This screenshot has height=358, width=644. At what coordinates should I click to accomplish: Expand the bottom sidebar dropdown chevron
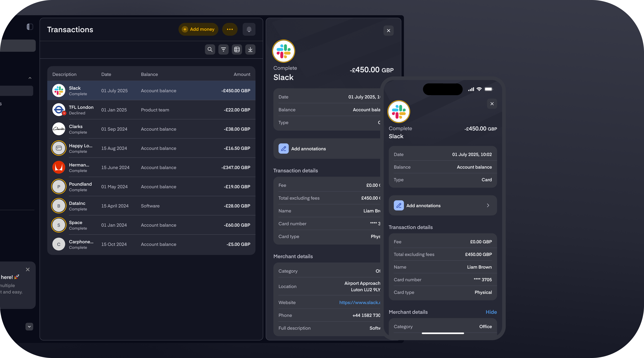(x=29, y=326)
